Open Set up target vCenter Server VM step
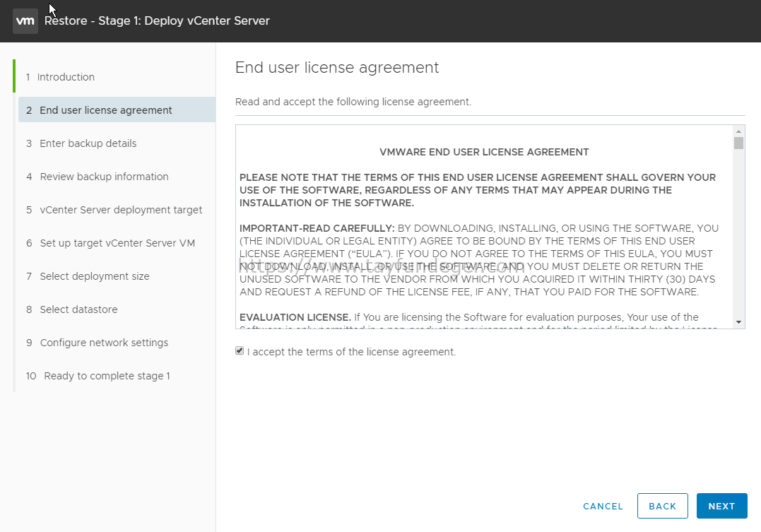Viewport: 761px width, 532px height. click(111, 243)
